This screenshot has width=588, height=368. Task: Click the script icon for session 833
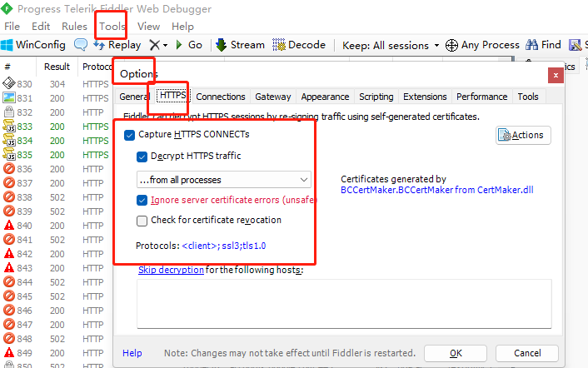click(x=9, y=126)
